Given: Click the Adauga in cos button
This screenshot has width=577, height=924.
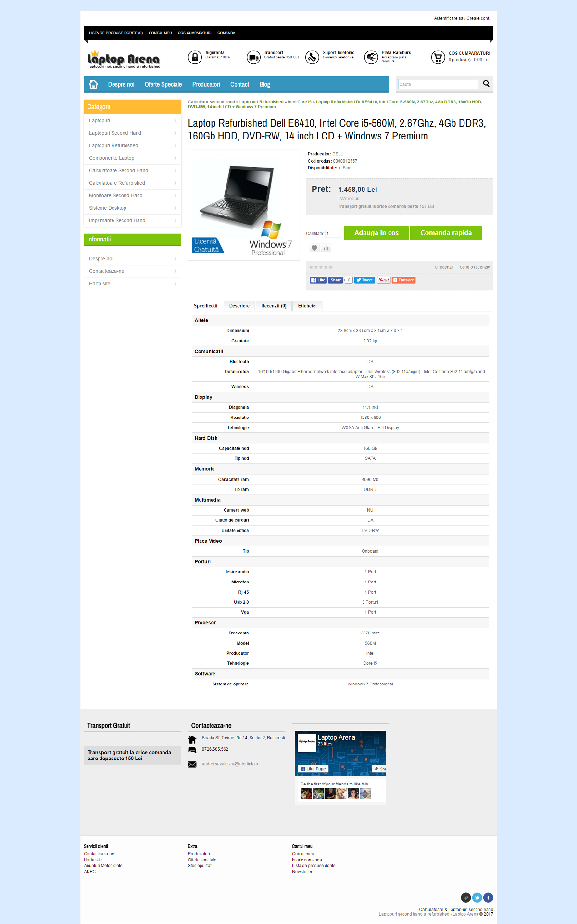Looking at the screenshot, I should tap(376, 233).
